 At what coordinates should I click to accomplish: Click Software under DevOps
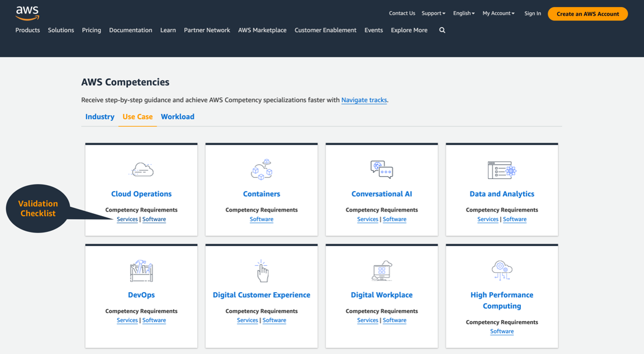pyautogui.click(x=154, y=320)
